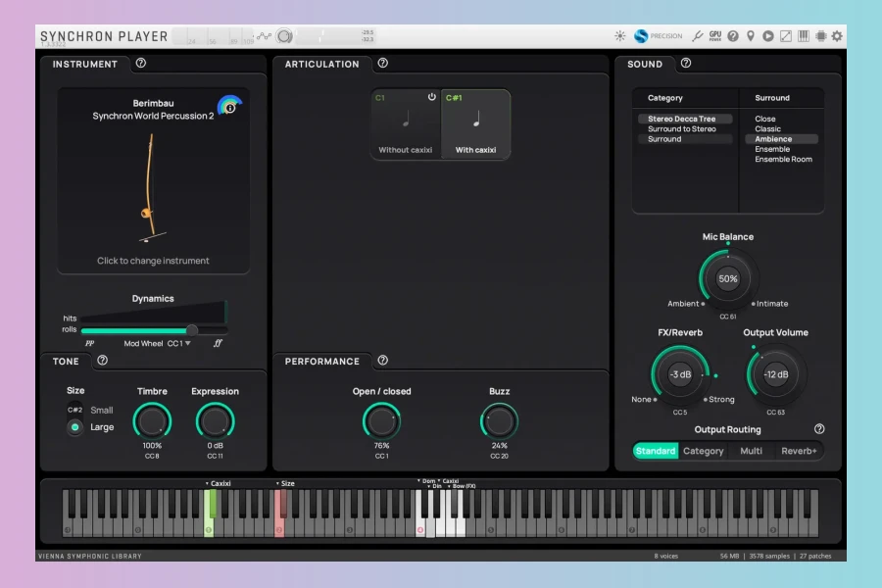Click the resize window diagonal icon
The image size is (882, 588).
click(786, 36)
